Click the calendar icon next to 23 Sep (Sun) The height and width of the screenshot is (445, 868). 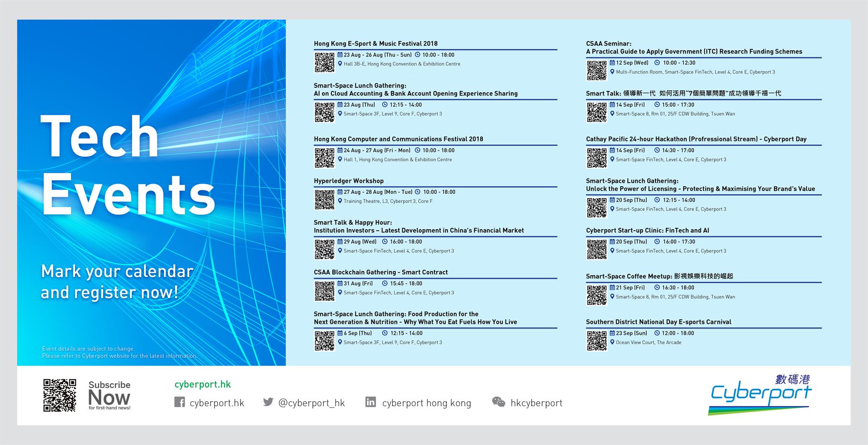pos(612,333)
